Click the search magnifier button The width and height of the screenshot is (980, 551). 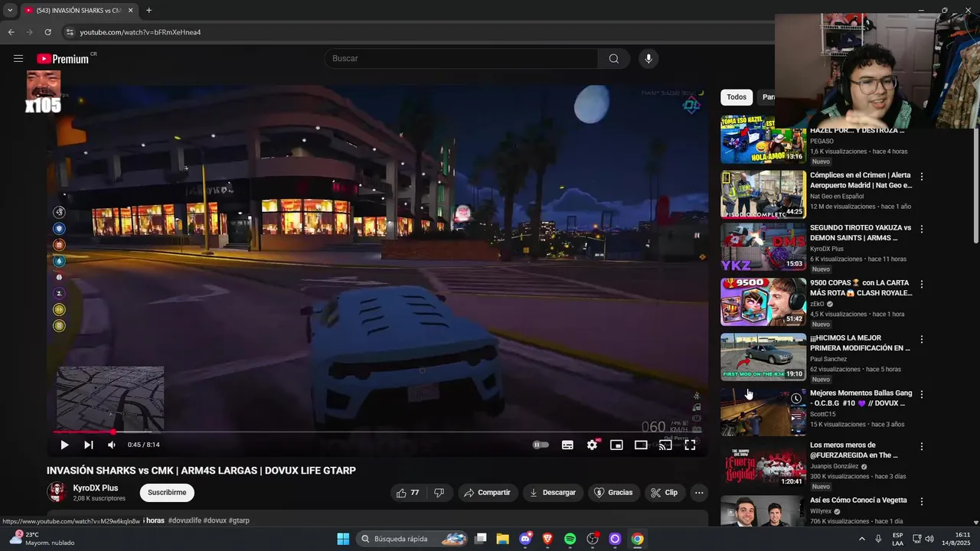click(614, 59)
